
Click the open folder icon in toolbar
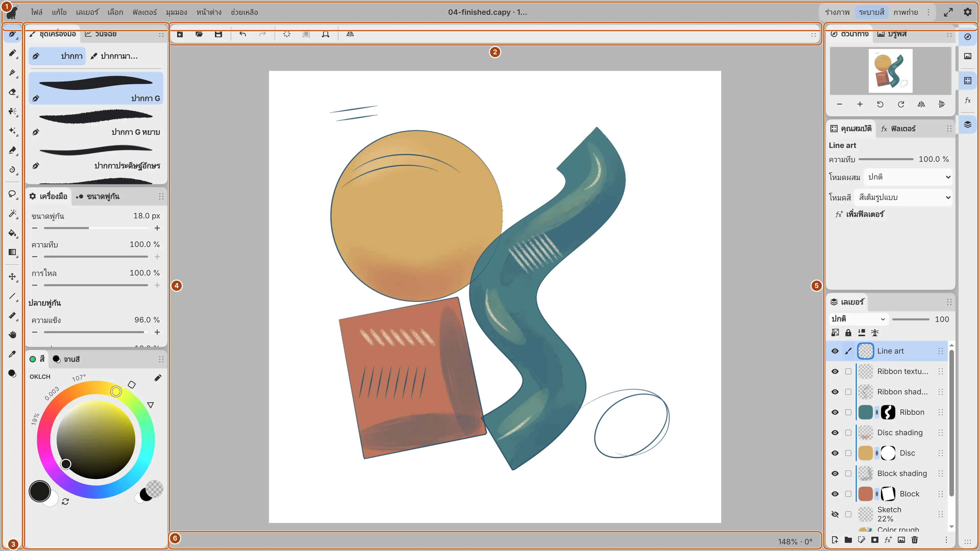click(199, 34)
